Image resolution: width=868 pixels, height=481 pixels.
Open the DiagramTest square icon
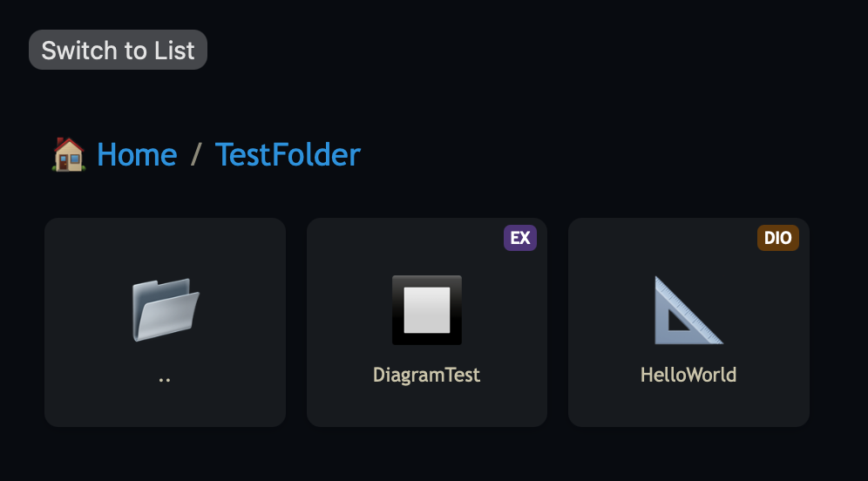tap(427, 309)
